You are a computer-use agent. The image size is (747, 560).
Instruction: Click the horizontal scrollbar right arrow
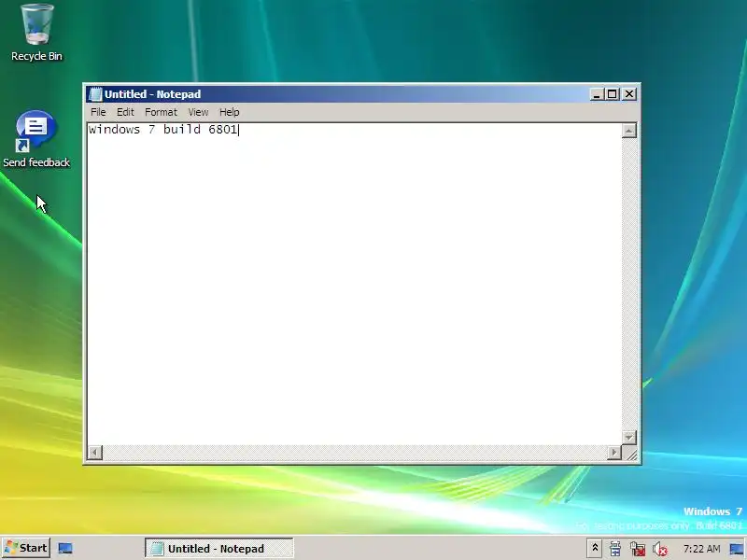pyautogui.click(x=614, y=452)
